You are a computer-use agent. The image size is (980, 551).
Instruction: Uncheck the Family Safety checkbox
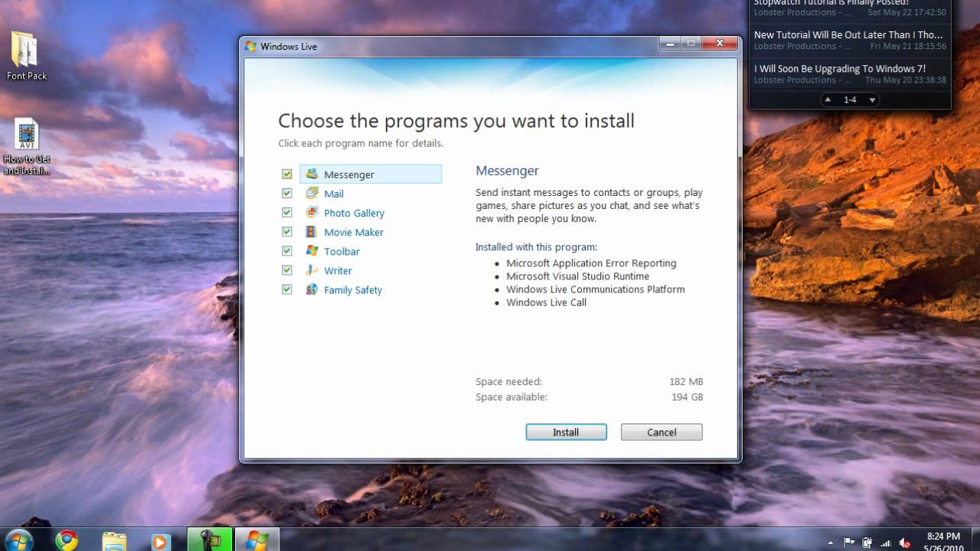tap(287, 290)
